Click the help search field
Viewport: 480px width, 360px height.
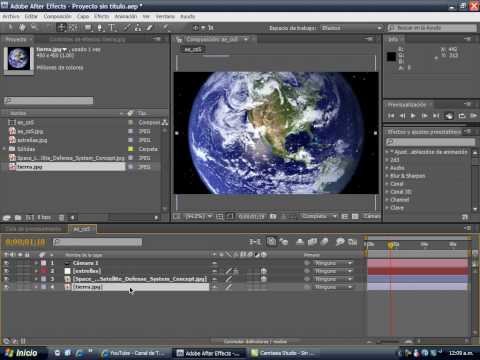(433, 28)
